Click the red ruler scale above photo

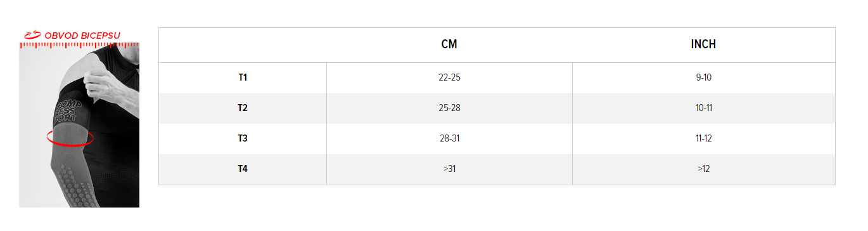[x=79, y=45]
